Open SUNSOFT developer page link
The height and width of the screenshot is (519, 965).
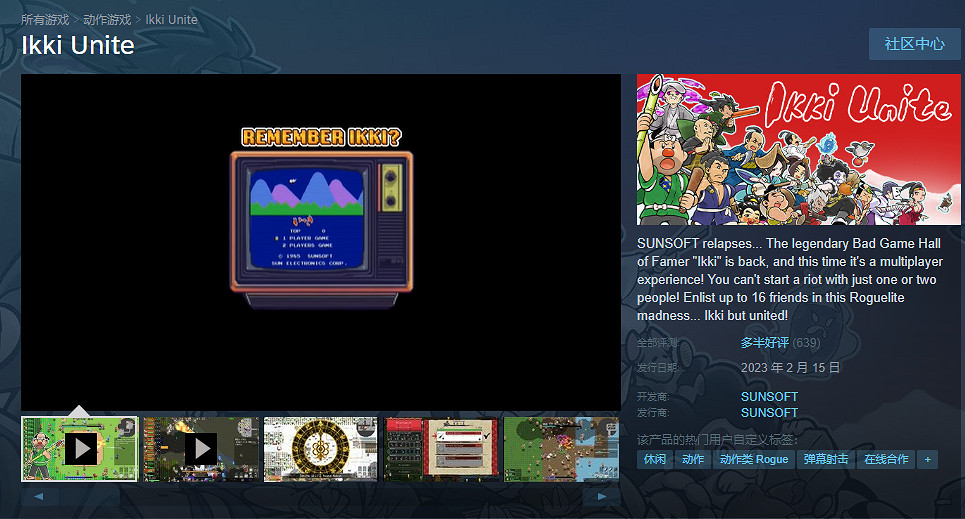point(769,396)
